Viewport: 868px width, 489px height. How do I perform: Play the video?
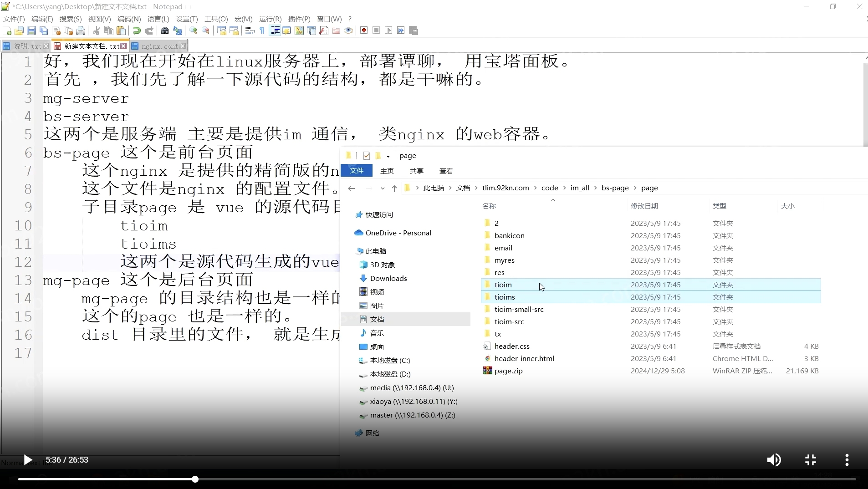coord(28,460)
